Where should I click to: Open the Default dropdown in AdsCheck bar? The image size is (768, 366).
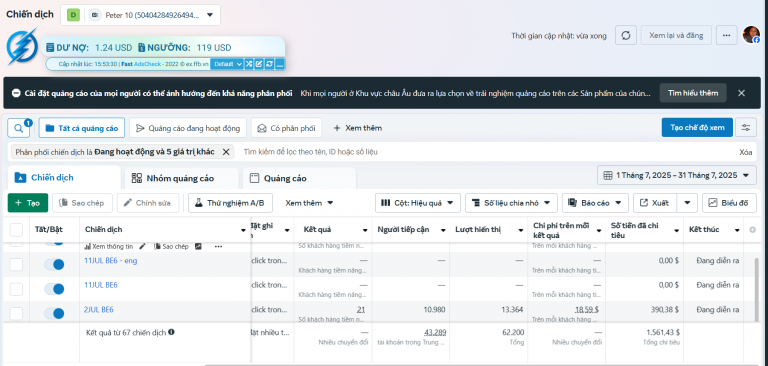228,64
